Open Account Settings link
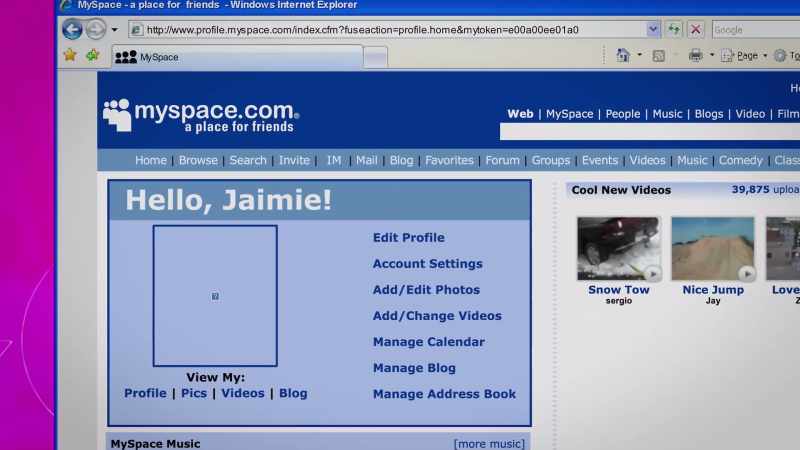The width and height of the screenshot is (800, 450). 428,264
